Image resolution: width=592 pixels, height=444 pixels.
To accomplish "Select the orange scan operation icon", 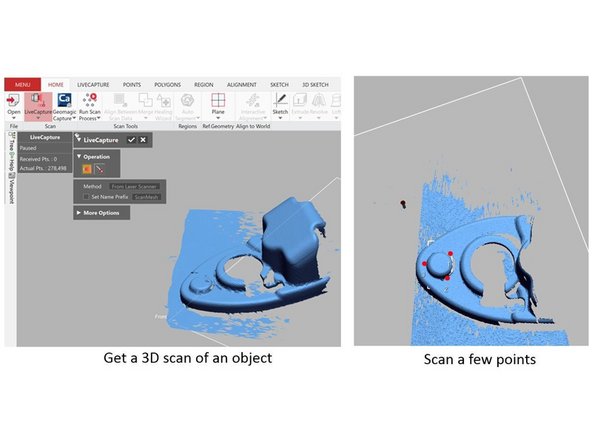I will point(87,169).
